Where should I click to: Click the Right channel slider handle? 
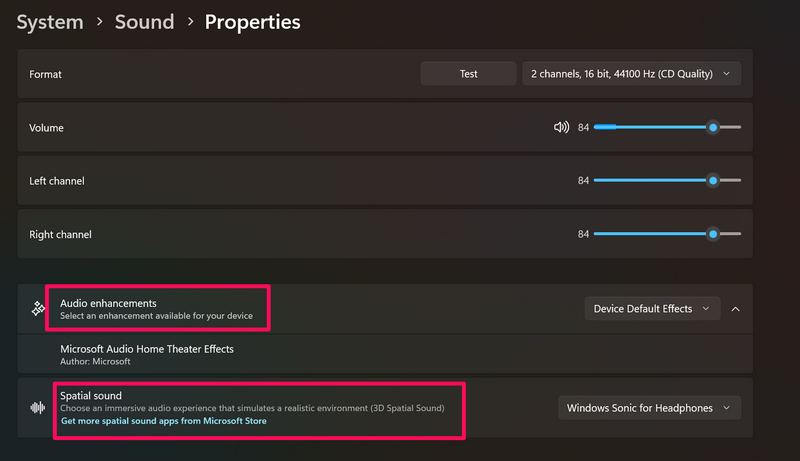[x=713, y=234]
